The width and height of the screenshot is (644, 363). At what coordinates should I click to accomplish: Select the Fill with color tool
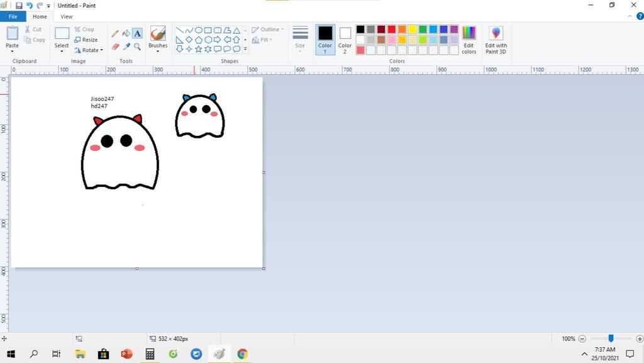[x=126, y=32]
